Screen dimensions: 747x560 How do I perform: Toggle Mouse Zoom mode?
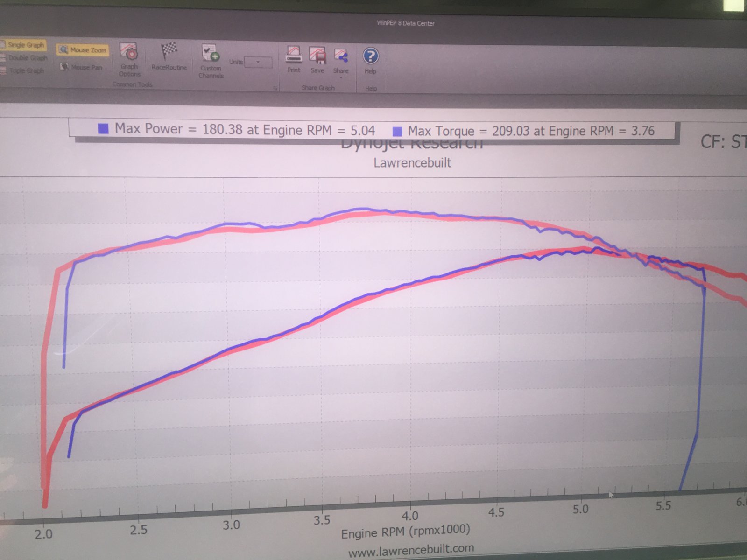[83, 50]
